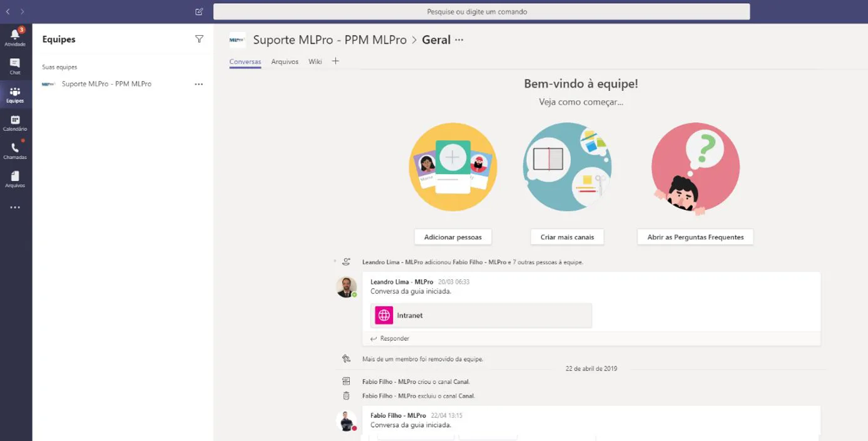
Task: Click Fabio Filho - MLPro message author name
Action: coord(398,415)
